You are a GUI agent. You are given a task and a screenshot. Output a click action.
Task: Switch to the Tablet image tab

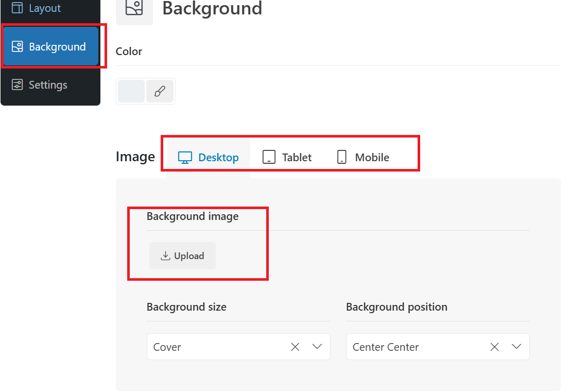(x=287, y=158)
